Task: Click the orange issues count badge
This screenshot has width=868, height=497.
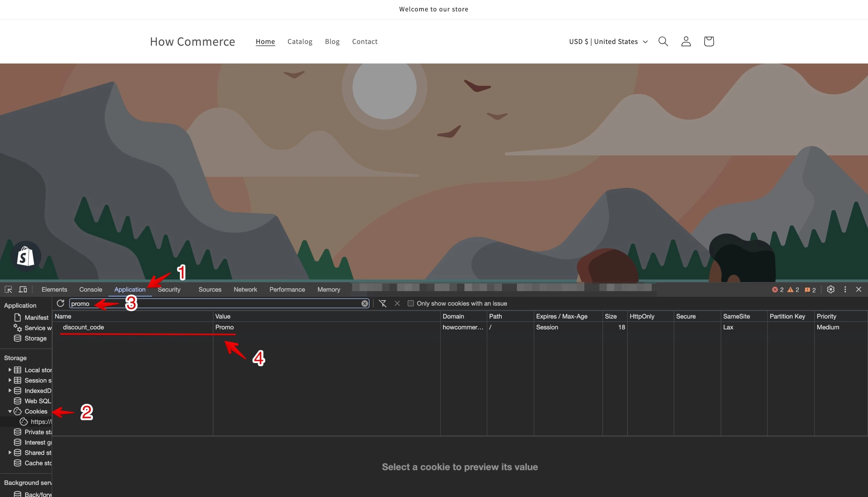Action: tap(810, 290)
